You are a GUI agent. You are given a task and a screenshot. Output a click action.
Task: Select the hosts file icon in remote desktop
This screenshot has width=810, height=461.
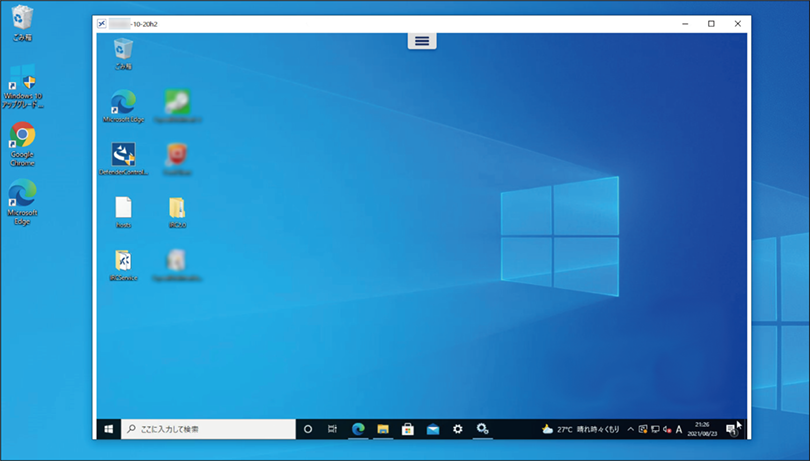(123, 212)
